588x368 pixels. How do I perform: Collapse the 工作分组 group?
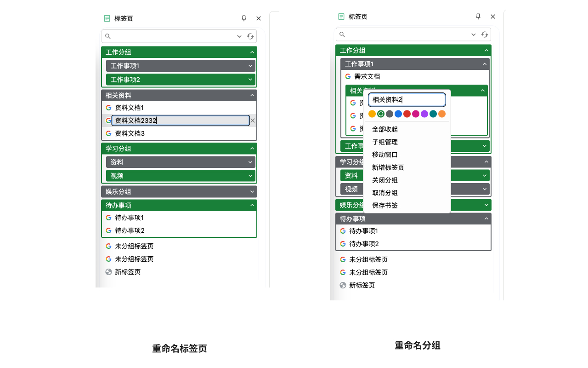[252, 52]
